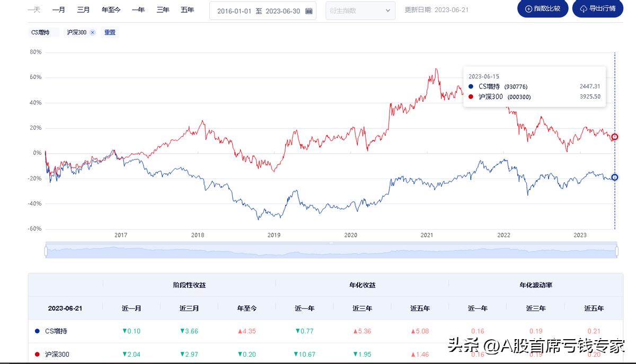636x364 pixels.
Task: Toggle CS增持 entry in the chart tooltip
Action: [x=488, y=86]
